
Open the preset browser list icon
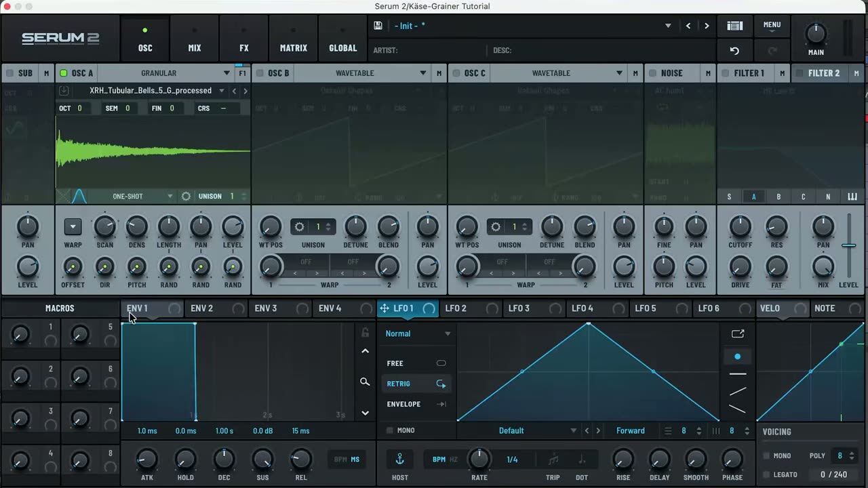pyautogui.click(x=734, y=26)
